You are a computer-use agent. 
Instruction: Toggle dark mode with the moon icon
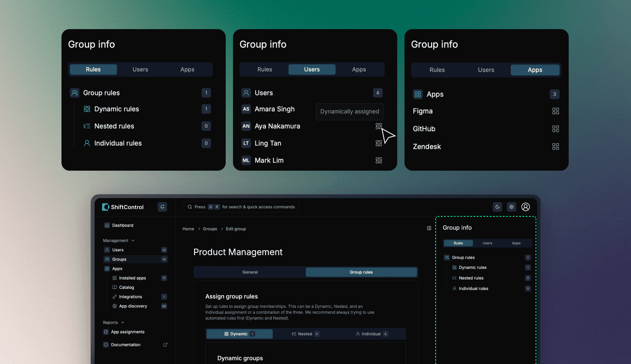498,207
